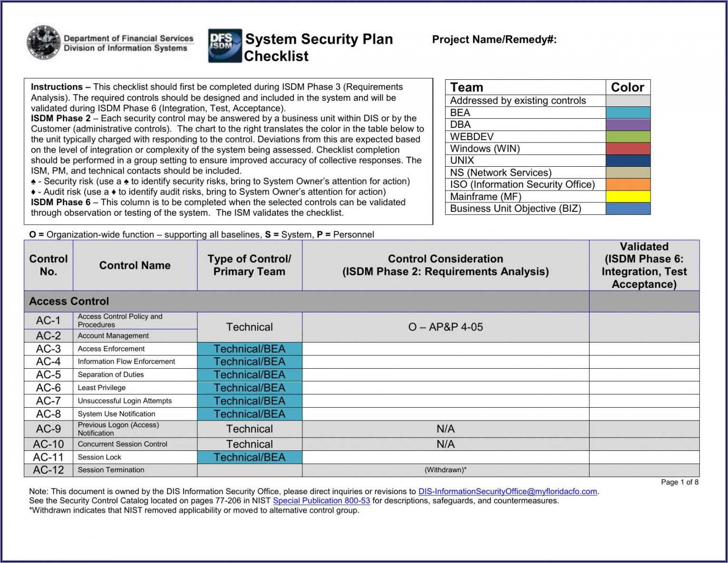Click the DBA purple color swatch
The width and height of the screenshot is (728, 563).
(628, 124)
